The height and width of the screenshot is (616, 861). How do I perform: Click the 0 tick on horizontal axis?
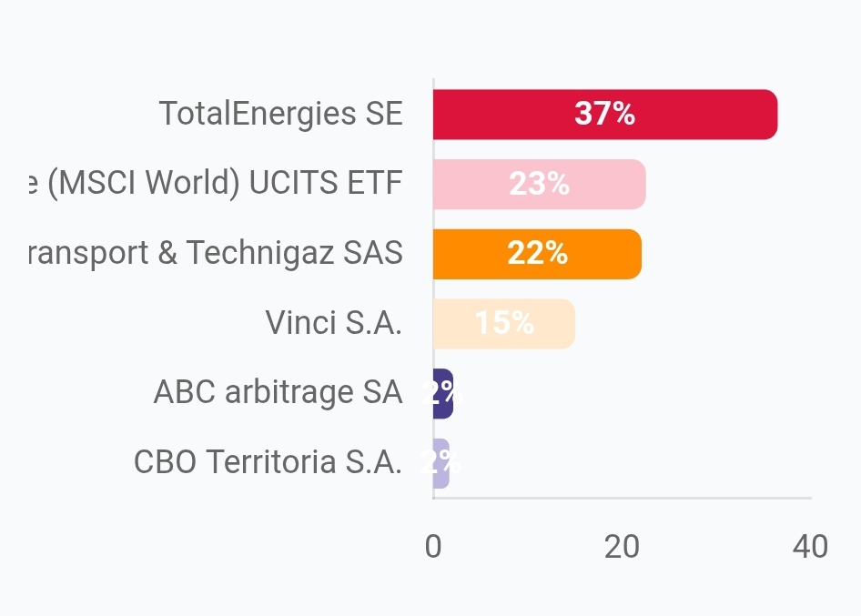433,547
